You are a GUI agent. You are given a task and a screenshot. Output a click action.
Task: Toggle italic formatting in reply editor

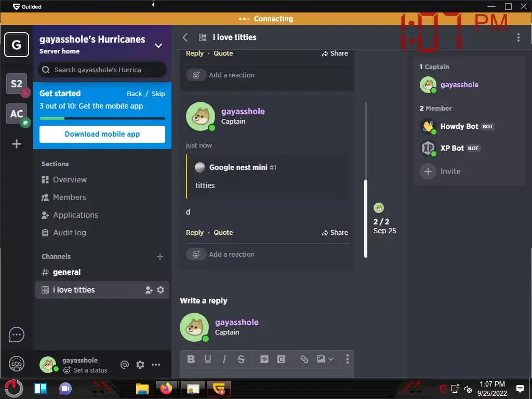pos(224,360)
